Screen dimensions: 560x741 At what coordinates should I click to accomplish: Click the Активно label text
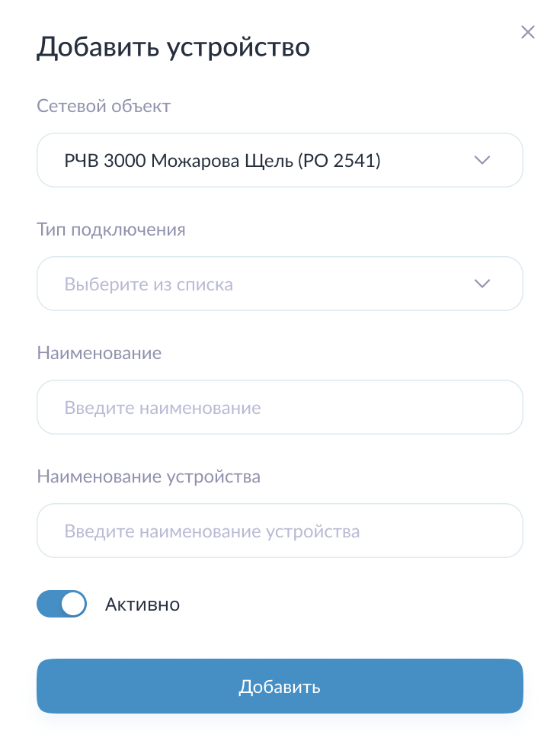[x=142, y=604]
